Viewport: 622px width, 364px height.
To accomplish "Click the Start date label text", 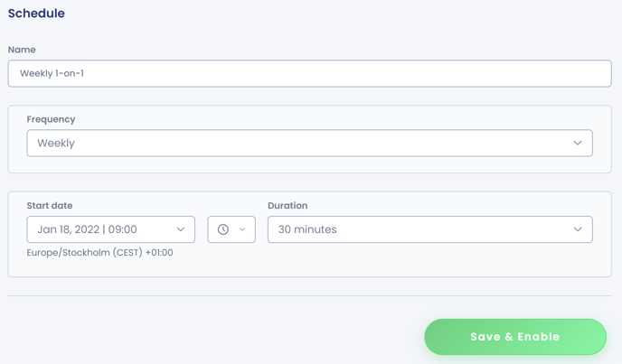I will click(50, 205).
